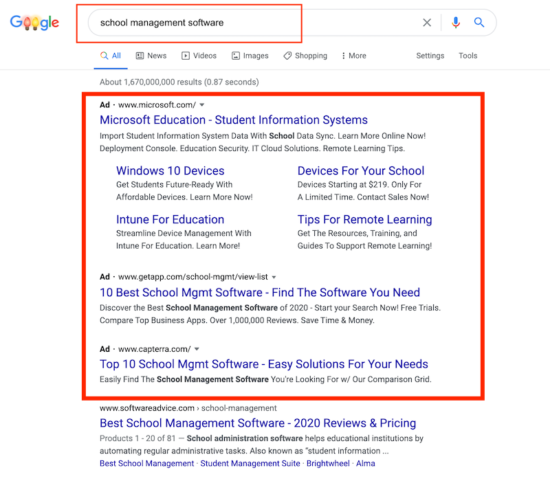Click the Best School Management sublink
Image resolution: width=550 pixels, height=481 pixels.
click(x=147, y=463)
